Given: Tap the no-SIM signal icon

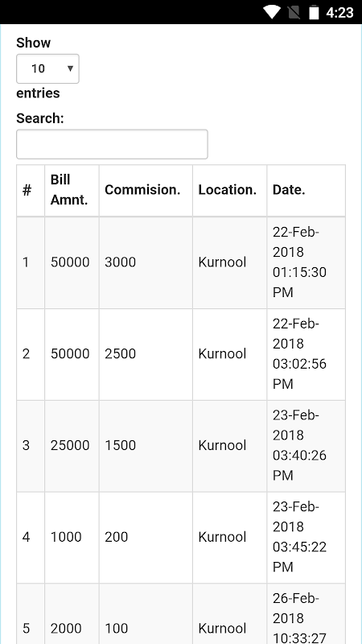Looking at the screenshot, I should click(x=294, y=12).
